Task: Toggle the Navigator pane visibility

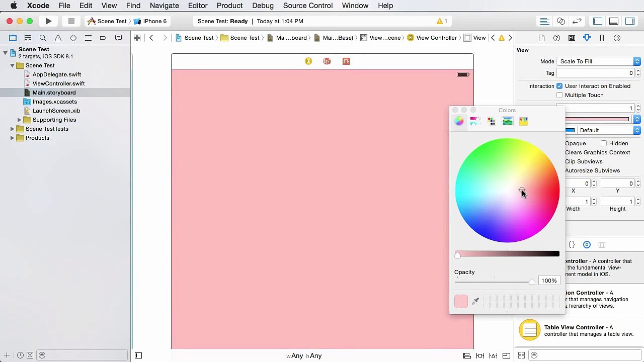Action: pos(598,21)
